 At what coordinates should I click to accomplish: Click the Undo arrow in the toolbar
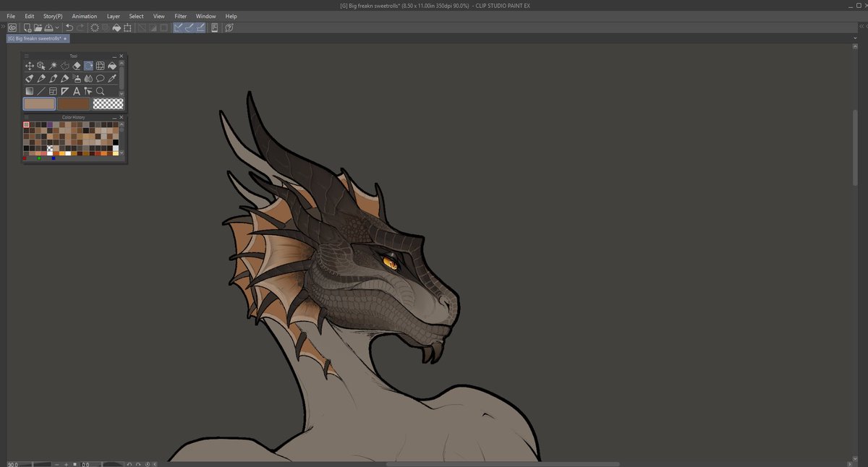pos(69,27)
